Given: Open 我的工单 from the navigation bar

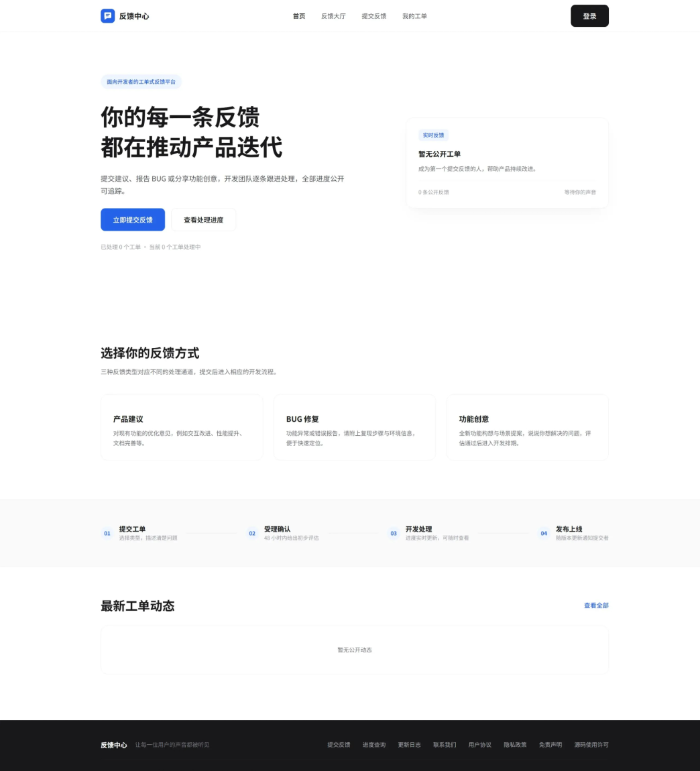Looking at the screenshot, I should [x=414, y=16].
